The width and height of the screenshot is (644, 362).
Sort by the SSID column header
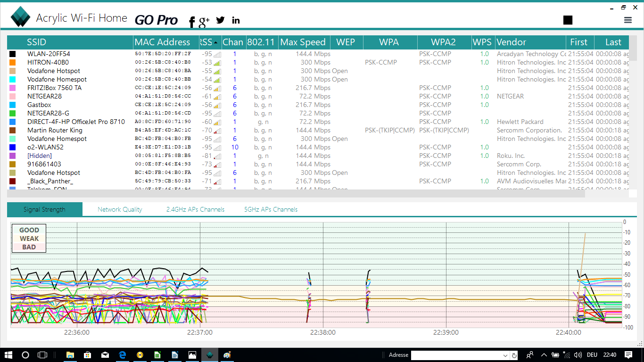click(70, 42)
